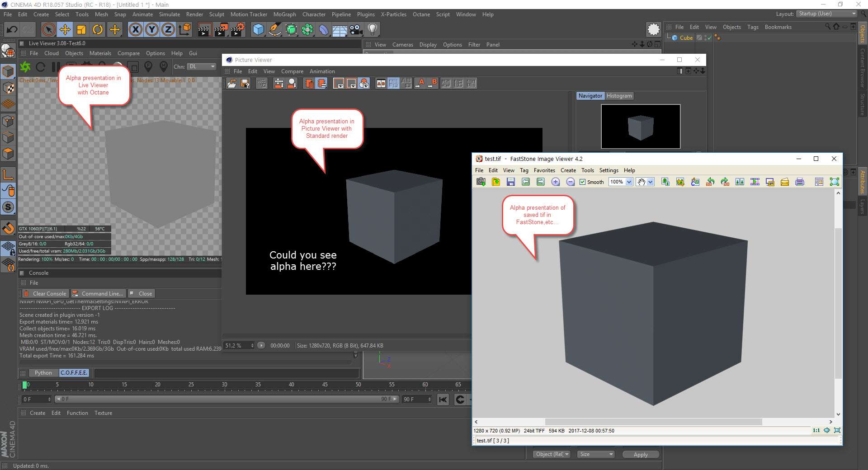Select the Live Selection tool

(x=48, y=30)
